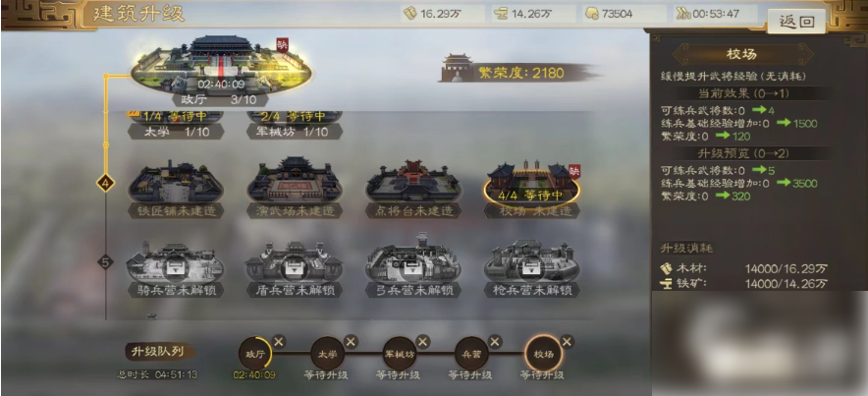Select the 校场 circle in upgrade queue

click(542, 354)
